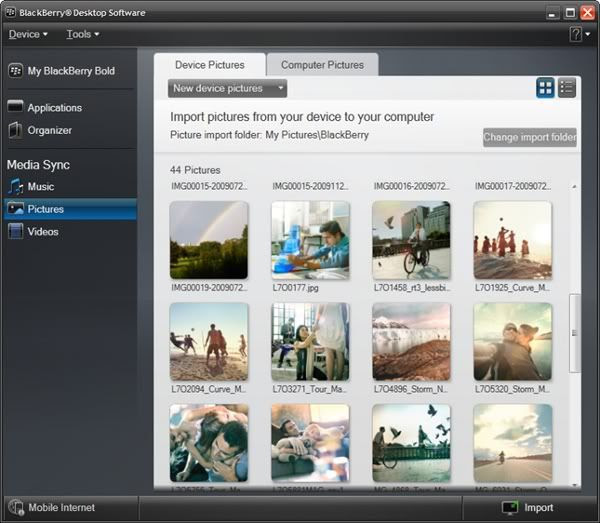600x523 pixels.
Task: Select the cyclist photo L7O1458 thumbnail
Action: point(411,240)
